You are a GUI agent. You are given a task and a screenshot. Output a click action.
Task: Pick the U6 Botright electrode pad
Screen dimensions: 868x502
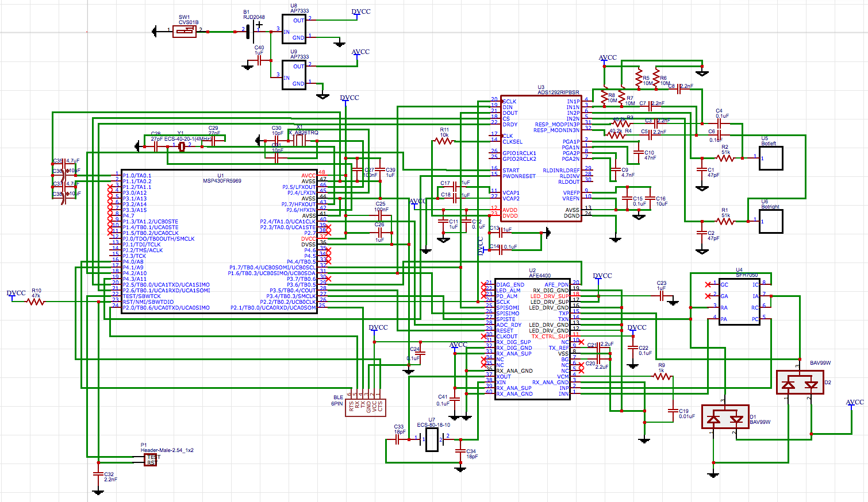coord(771,221)
